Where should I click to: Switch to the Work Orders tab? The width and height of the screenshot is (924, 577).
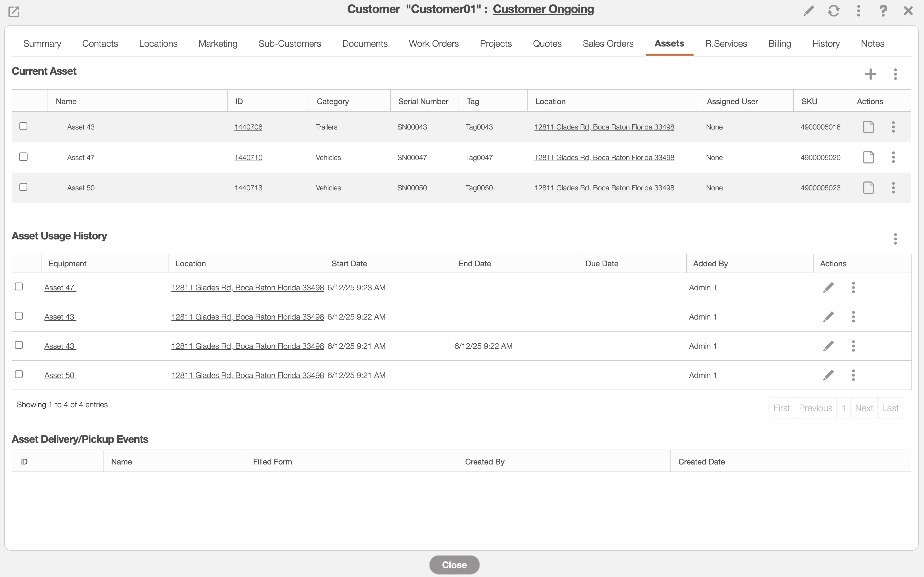tap(433, 44)
